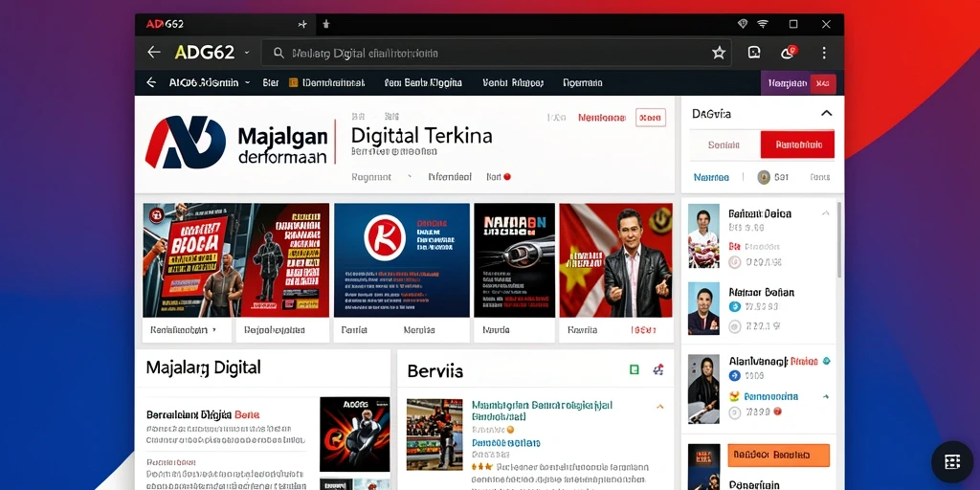
Task: Click the orange button in the sidebar
Action: pyautogui.click(x=779, y=455)
